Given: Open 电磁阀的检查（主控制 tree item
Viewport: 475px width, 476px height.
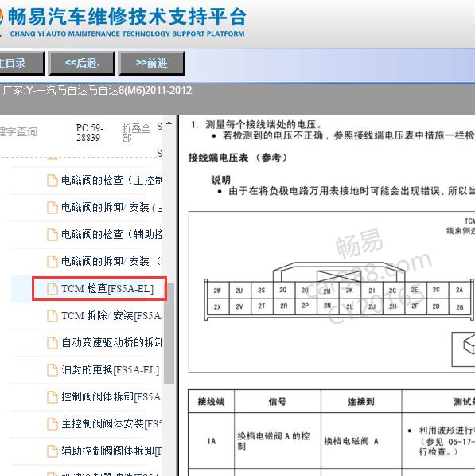Looking at the screenshot, I should pyautogui.click(x=111, y=181).
